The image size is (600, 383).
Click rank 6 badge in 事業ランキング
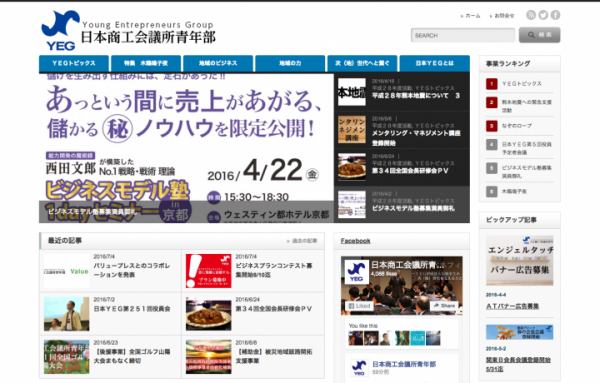pos(492,191)
